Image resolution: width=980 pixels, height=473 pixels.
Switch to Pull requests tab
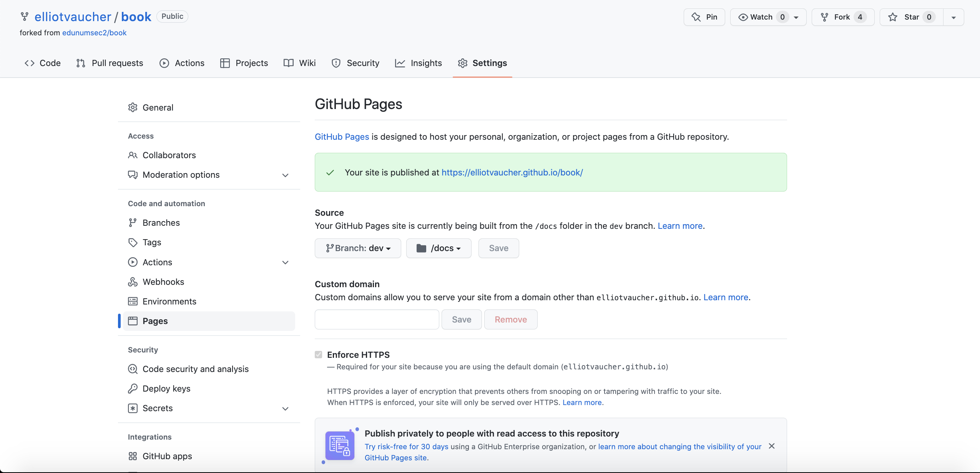click(110, 63)
